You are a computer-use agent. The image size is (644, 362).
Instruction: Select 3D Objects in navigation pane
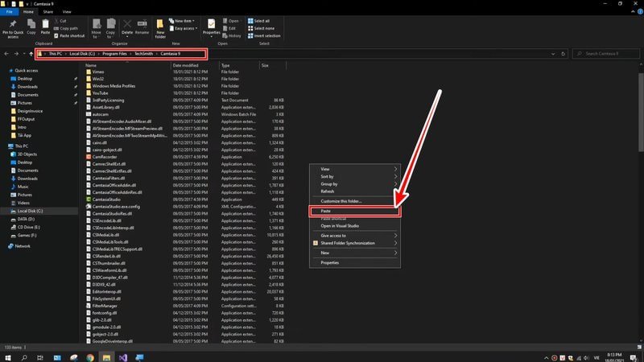27,154
